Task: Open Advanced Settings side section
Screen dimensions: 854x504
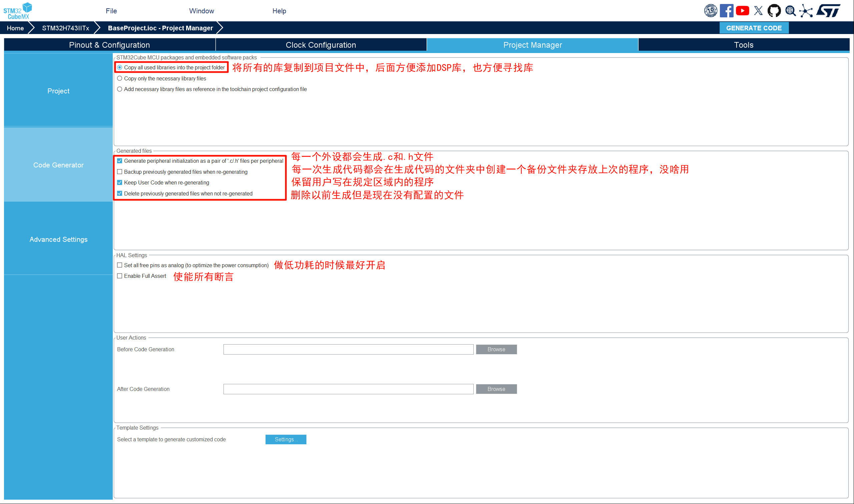Action: tap(58, 239)
